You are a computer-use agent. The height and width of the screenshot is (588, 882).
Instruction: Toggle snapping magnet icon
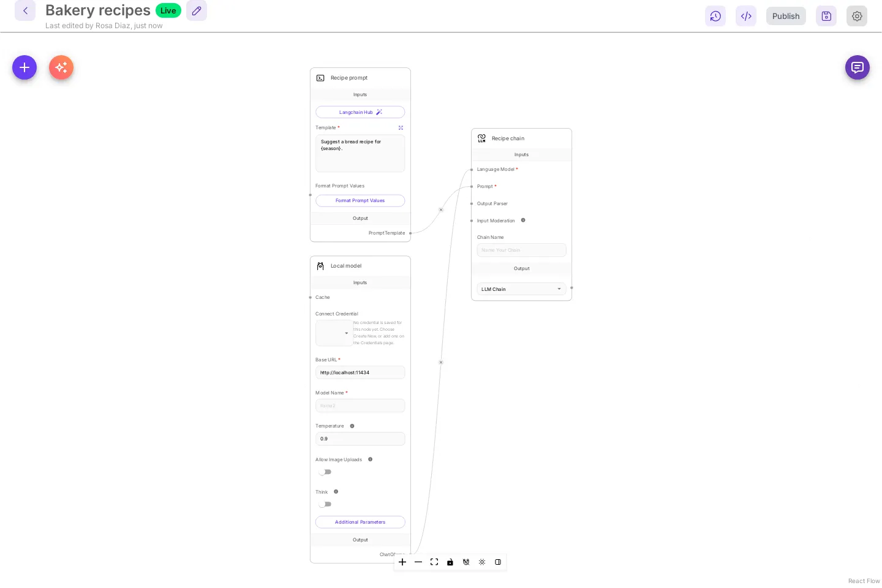click(x=466, y=562)
